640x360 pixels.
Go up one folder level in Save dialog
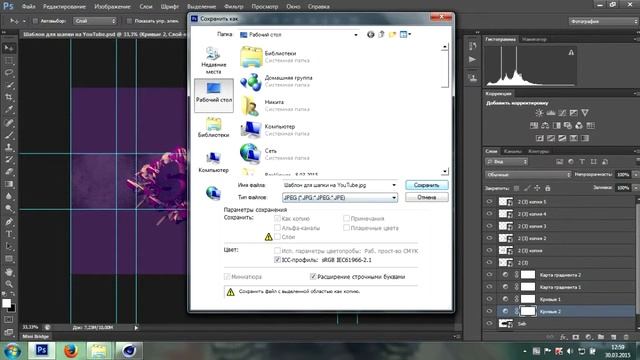click(381, 35)
